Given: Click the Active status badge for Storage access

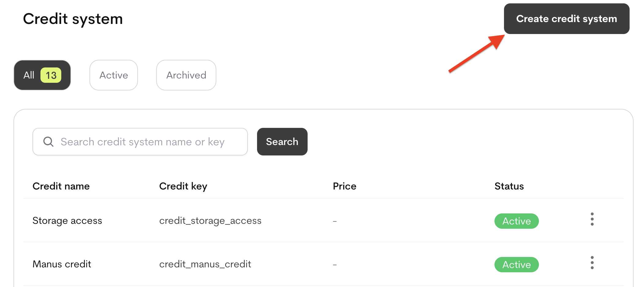Looking at the screenshot, I should pyautogui.click(x=516, y=221).
